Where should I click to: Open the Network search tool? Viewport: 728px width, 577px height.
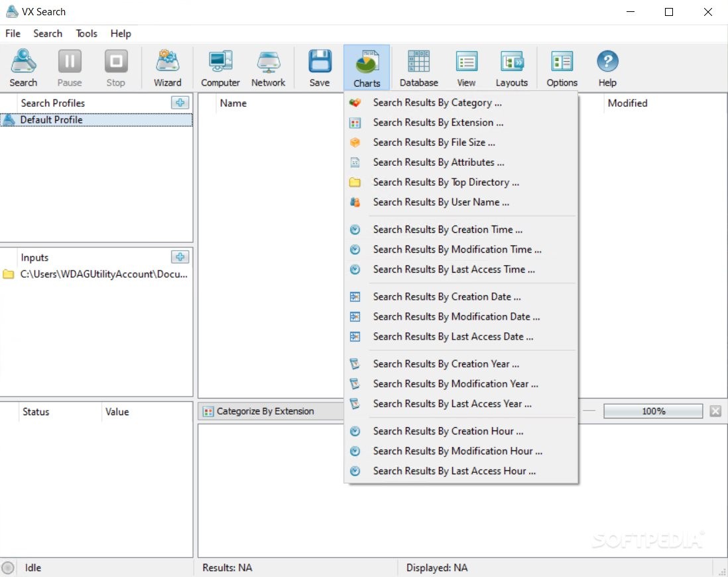click(x=269, y=68)
